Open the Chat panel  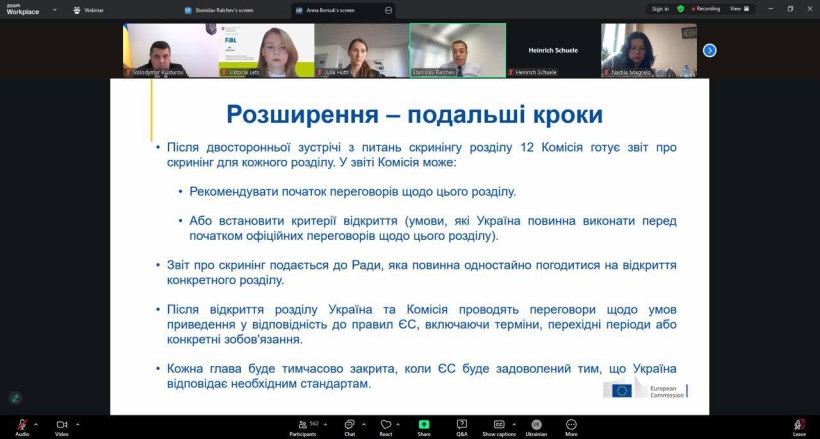349,426
